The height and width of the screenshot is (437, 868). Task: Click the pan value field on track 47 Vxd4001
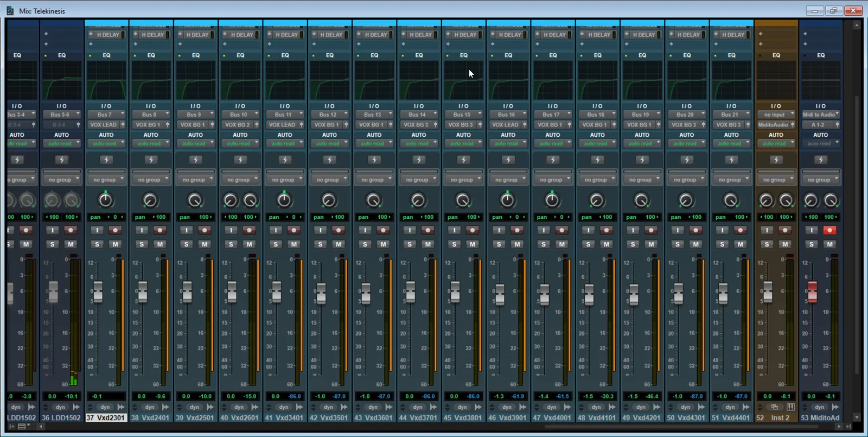(x=553, y=217)
